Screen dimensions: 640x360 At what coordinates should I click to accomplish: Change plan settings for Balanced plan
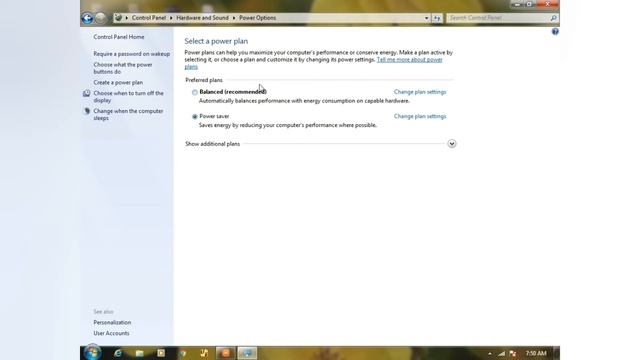[420, 92]
